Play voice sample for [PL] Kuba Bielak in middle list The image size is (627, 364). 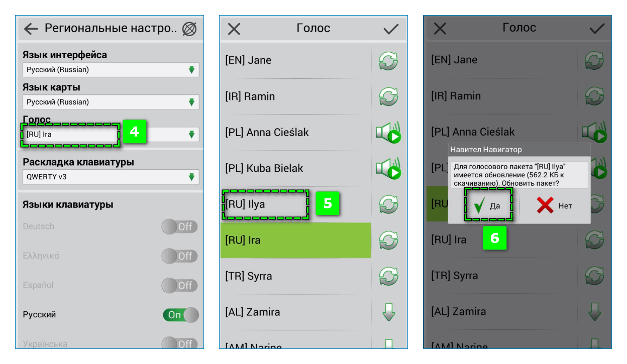pos(388,168)
